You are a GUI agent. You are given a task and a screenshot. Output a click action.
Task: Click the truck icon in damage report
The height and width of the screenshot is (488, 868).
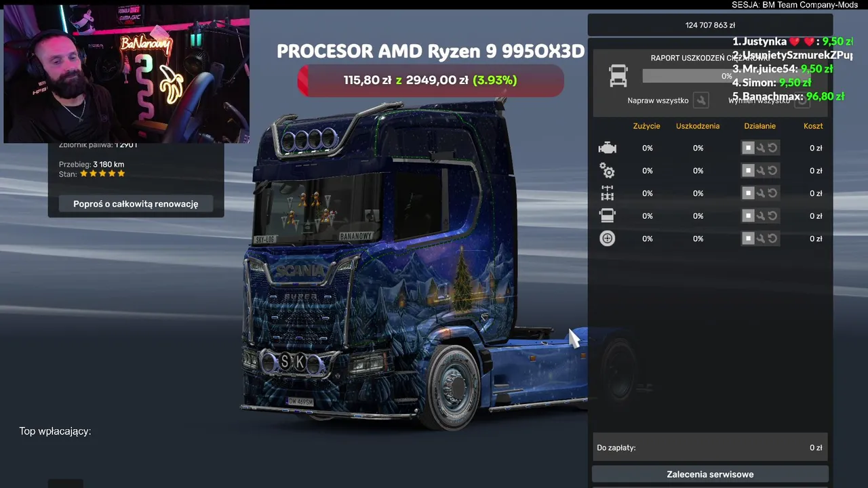click(618, 76)
